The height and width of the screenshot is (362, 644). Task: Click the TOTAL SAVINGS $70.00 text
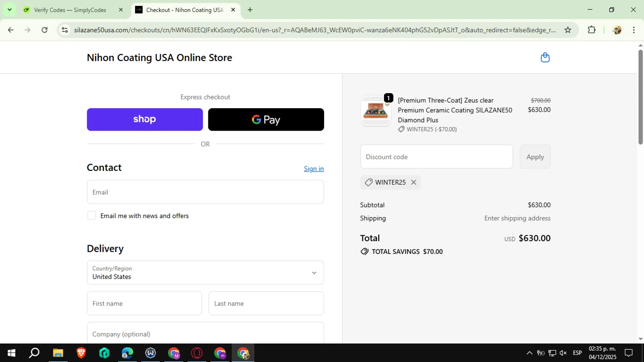[x=407, y=252]
